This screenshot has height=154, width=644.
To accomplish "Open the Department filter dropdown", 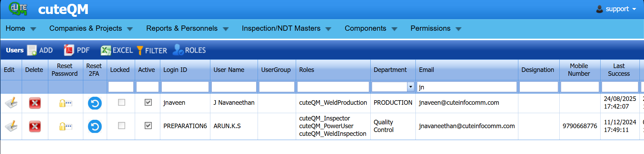I will click(411, 87).
